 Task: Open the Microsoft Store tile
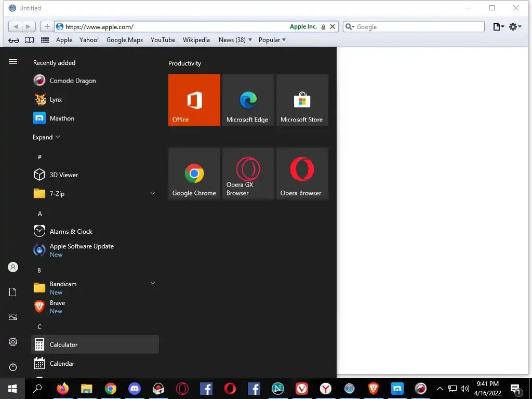point(302,100)
